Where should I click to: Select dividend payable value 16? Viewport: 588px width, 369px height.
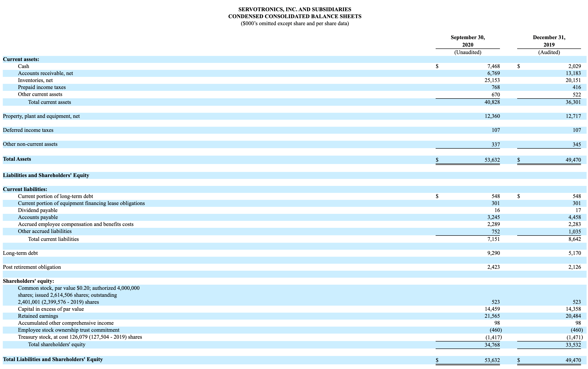point(497,210)
